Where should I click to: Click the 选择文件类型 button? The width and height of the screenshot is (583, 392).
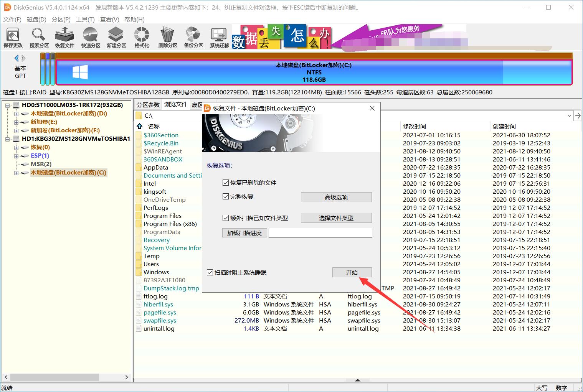(x=336, y=218)
